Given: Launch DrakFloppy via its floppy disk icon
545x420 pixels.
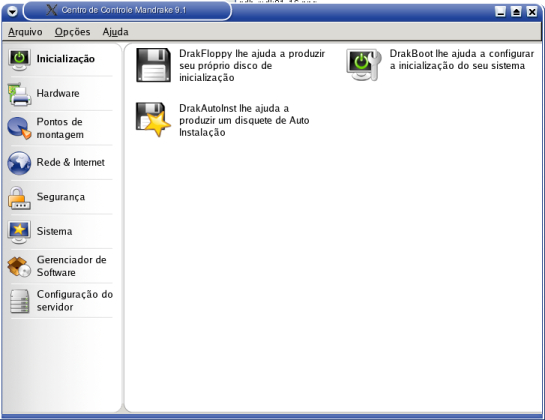Looking at the screenshot, I should click(153, 65).
